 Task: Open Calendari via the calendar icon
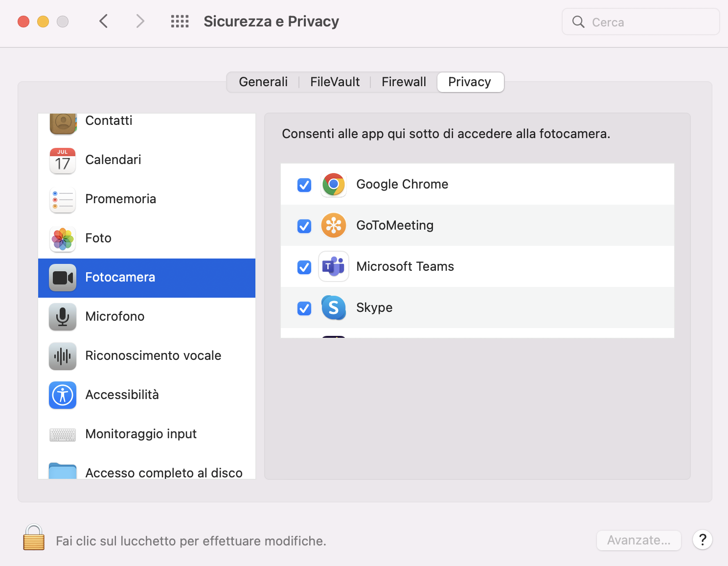point(63,160)
